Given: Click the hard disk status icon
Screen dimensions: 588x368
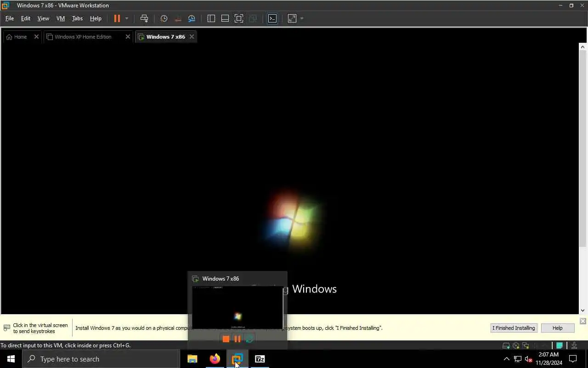Looking at the screenshot, I should coord(506,345).
